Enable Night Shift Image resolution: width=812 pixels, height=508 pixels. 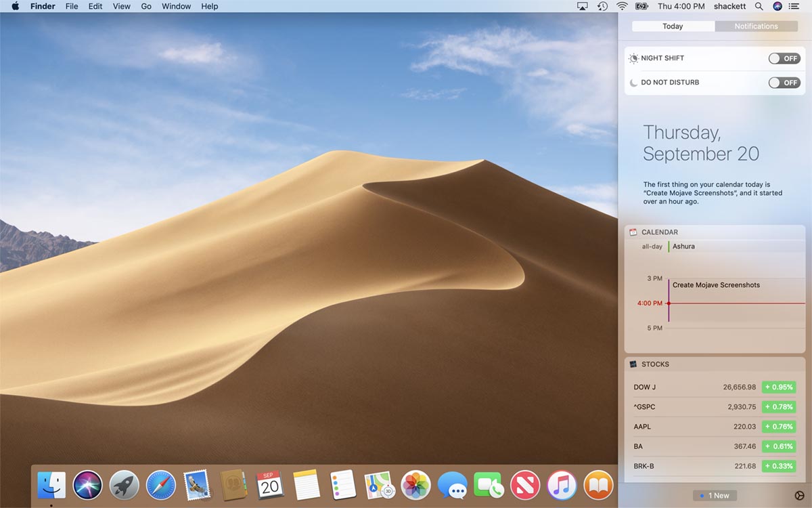tap(784, 58)
